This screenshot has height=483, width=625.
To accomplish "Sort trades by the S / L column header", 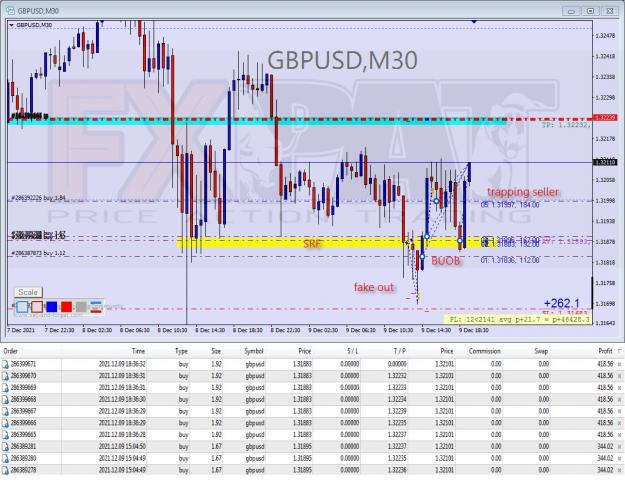I will point(352,351).
